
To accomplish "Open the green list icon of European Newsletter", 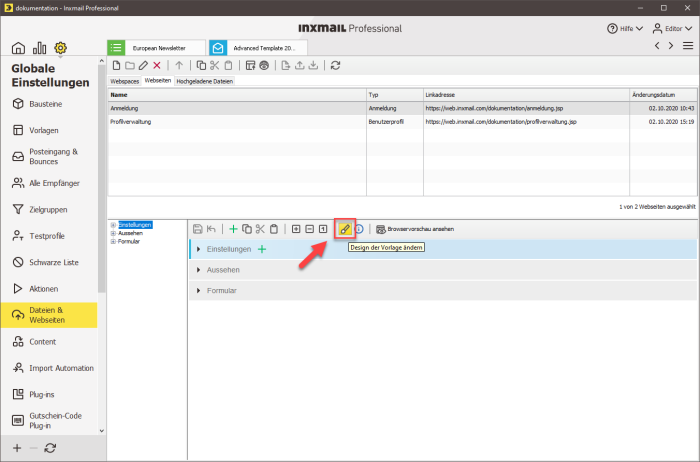I will 116,48.
